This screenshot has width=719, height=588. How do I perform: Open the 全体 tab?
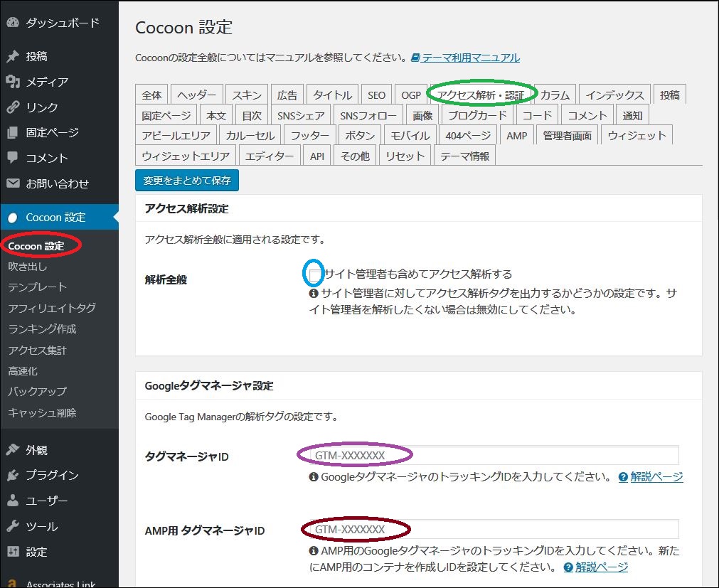click(151, 95)
